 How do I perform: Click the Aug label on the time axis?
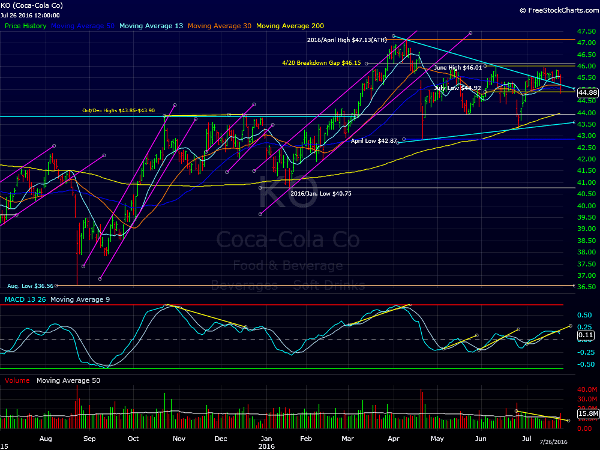point(46,439)
